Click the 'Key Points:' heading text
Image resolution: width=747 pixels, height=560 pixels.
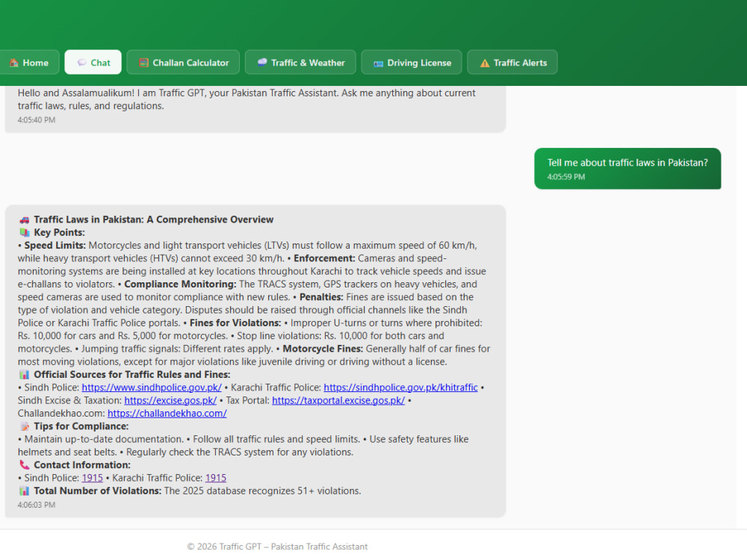pyautogui.click(x=59, y=232)
